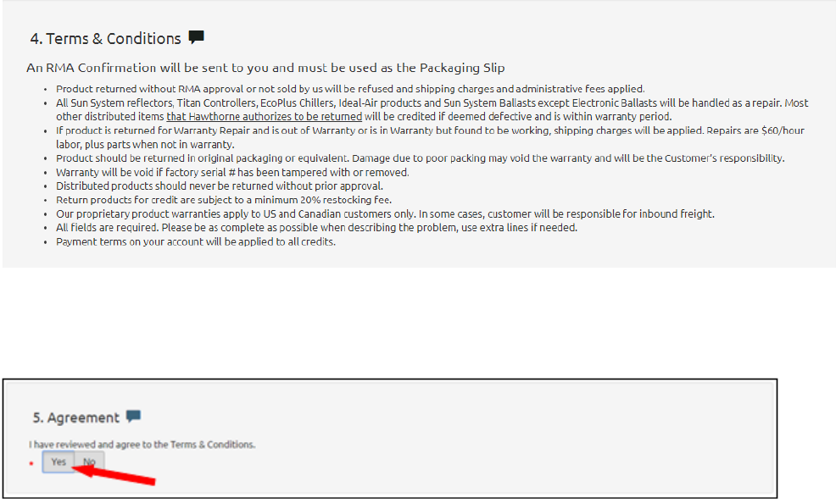Image resolution: width=836 pixels, height=504 pixels.
Task: Click the 5. Agreement section heading
Action: coord(75,418)
